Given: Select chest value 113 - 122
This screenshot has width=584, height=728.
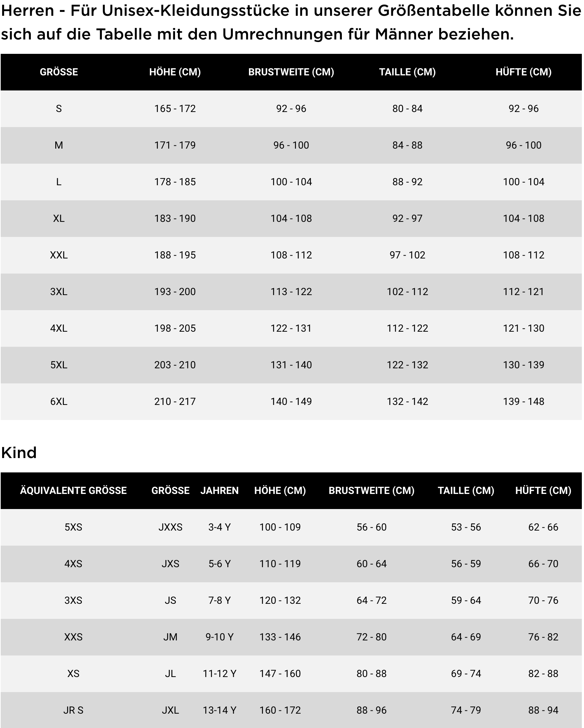Looking at the screenshot, I should tap(291, 292).
